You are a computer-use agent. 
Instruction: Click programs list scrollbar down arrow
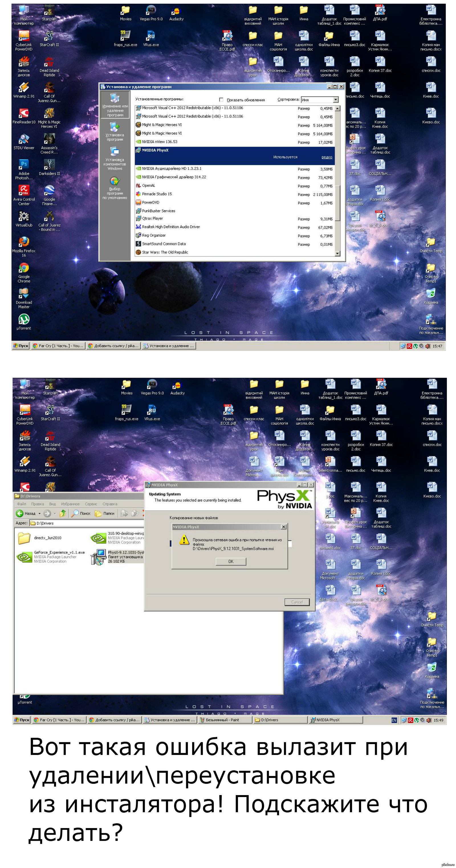(x=337, y=253)
